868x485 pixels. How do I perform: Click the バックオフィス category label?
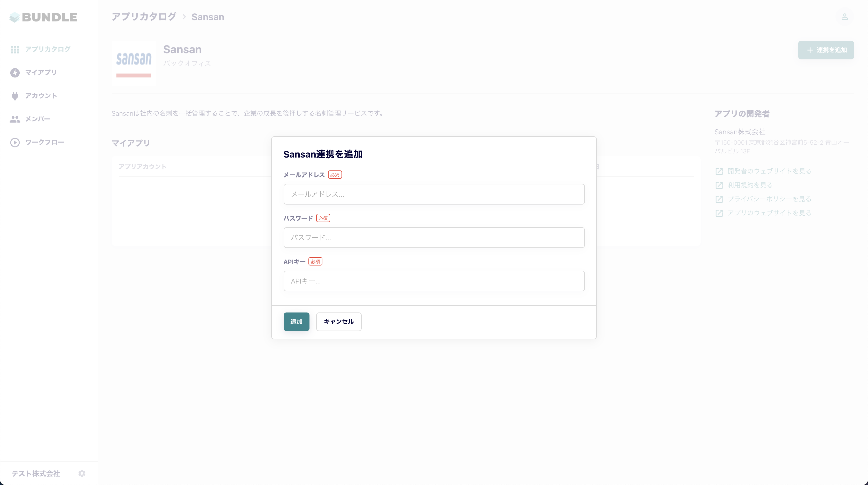pyautogui.click(x=187, y=63)
